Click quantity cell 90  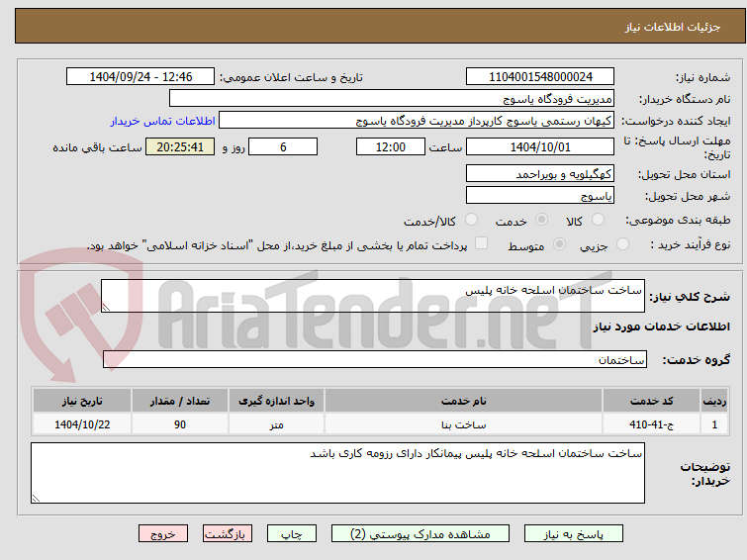coord(180,424)
